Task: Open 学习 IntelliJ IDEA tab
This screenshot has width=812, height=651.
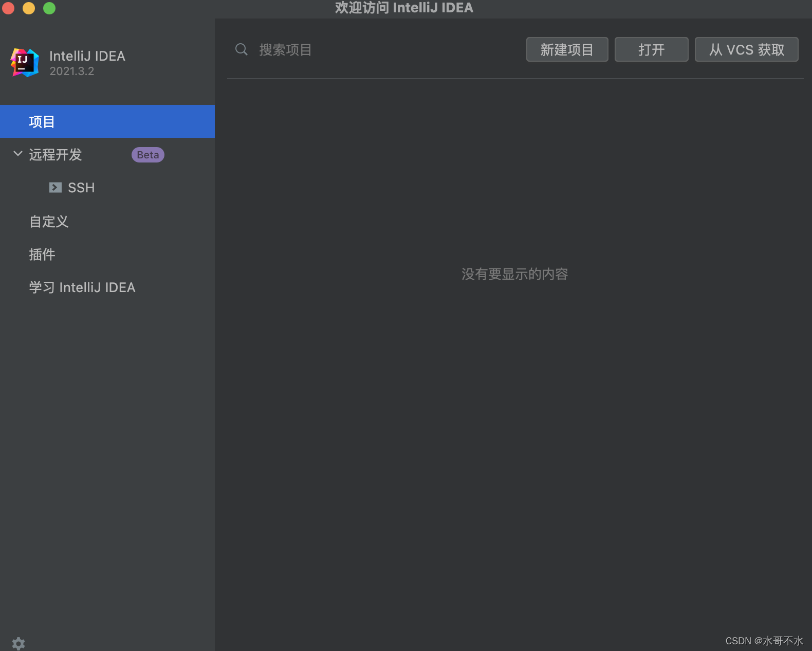Action: pyautogui.click(x=107, y=287)
